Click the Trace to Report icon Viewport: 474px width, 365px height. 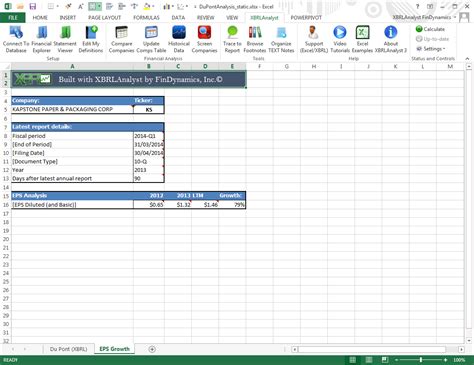pos(232,39)
